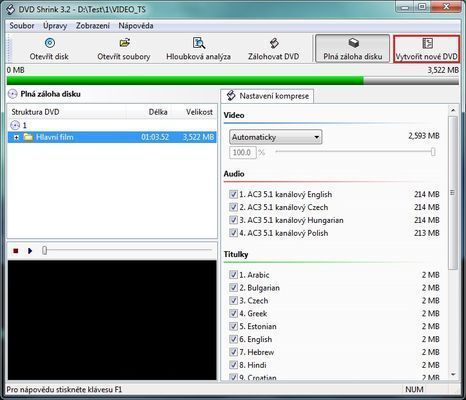Toggle the Arabic subtitle checkbox

pos(233,275)
